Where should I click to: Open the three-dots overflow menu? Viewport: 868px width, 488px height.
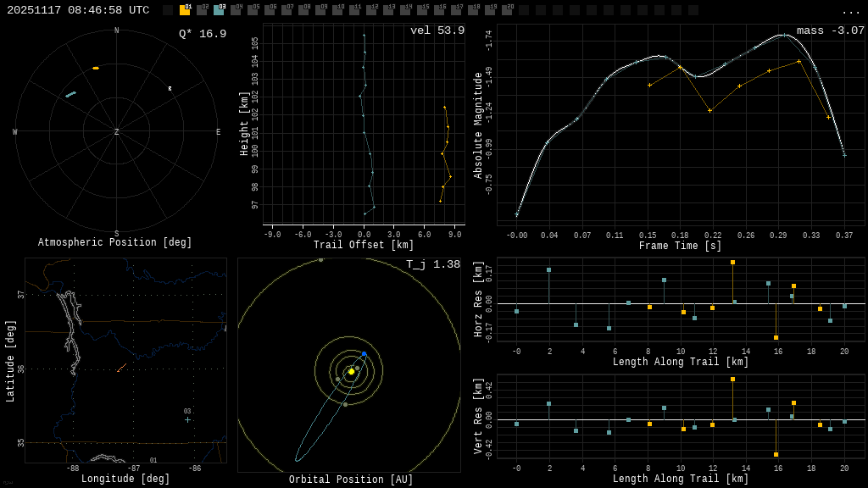tap(850, 11)
